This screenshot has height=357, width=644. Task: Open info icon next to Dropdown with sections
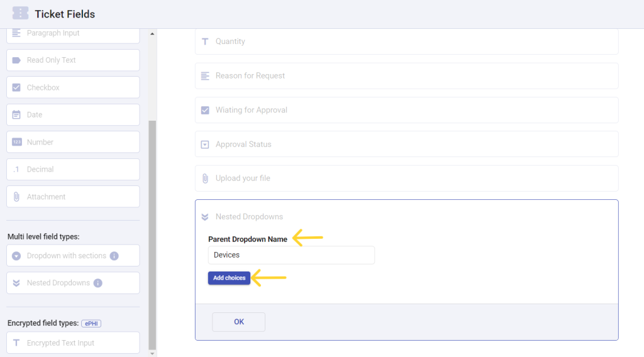114,256
